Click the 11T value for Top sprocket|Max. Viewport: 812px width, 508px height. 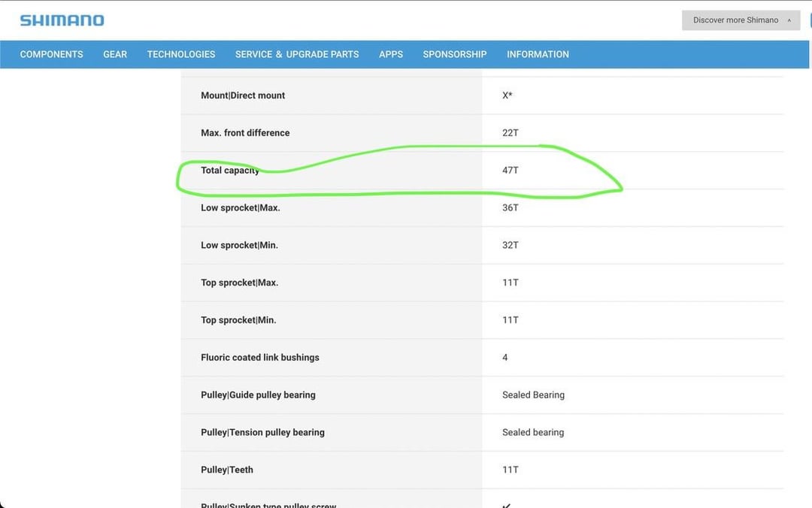tap(510, 283)
